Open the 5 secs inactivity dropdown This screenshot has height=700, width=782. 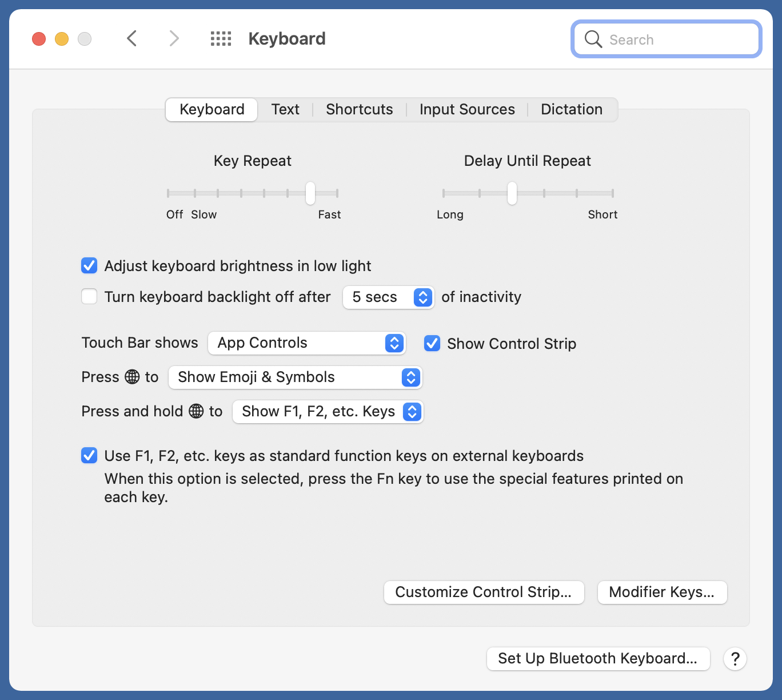[x=388, y=297]
